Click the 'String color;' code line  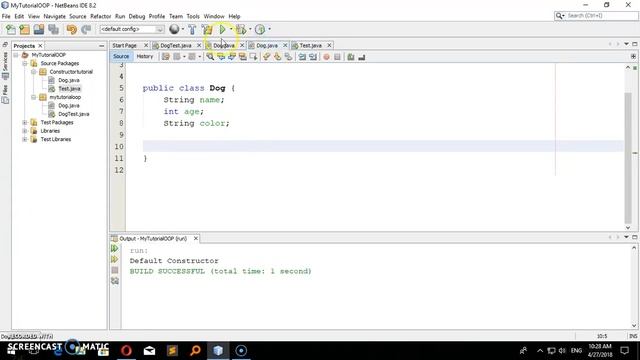pos(196,123)
